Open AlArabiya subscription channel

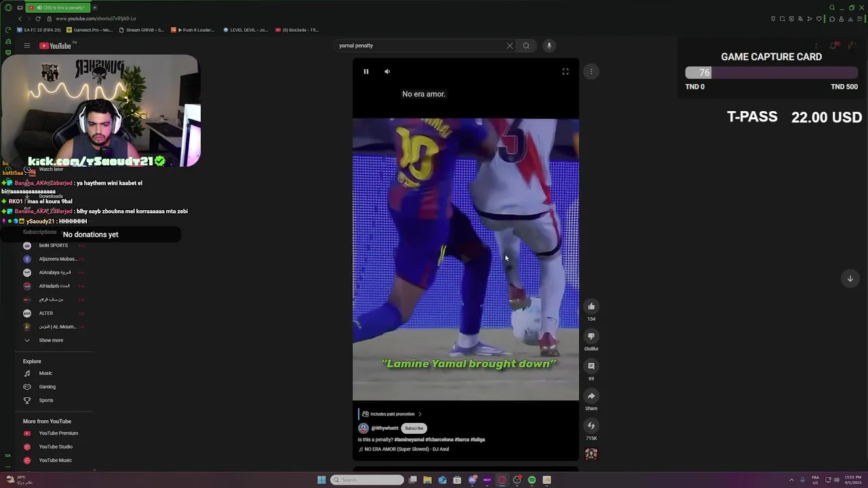click(54, 272)
